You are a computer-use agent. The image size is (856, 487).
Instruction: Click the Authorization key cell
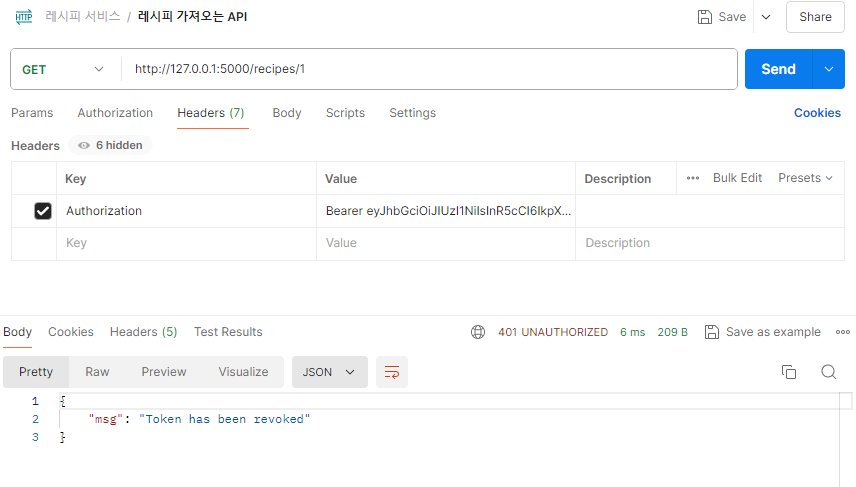coord(186,211)
